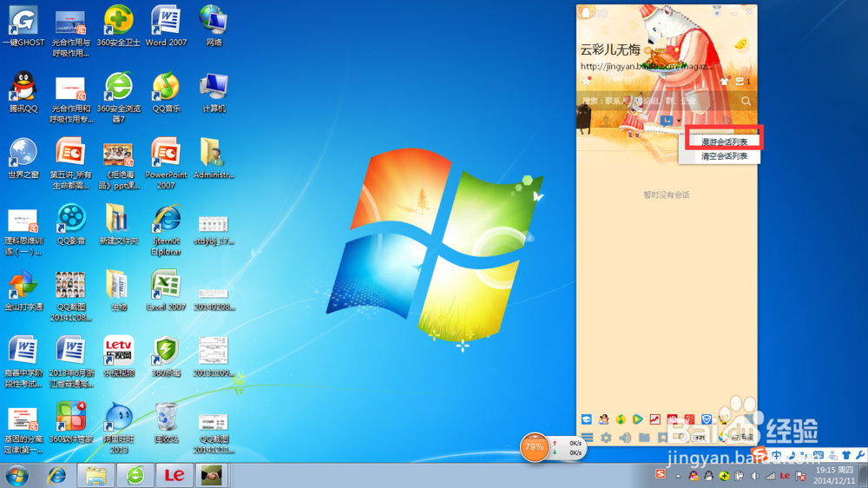Show hidden system tray icons

(x=678, y=476)
